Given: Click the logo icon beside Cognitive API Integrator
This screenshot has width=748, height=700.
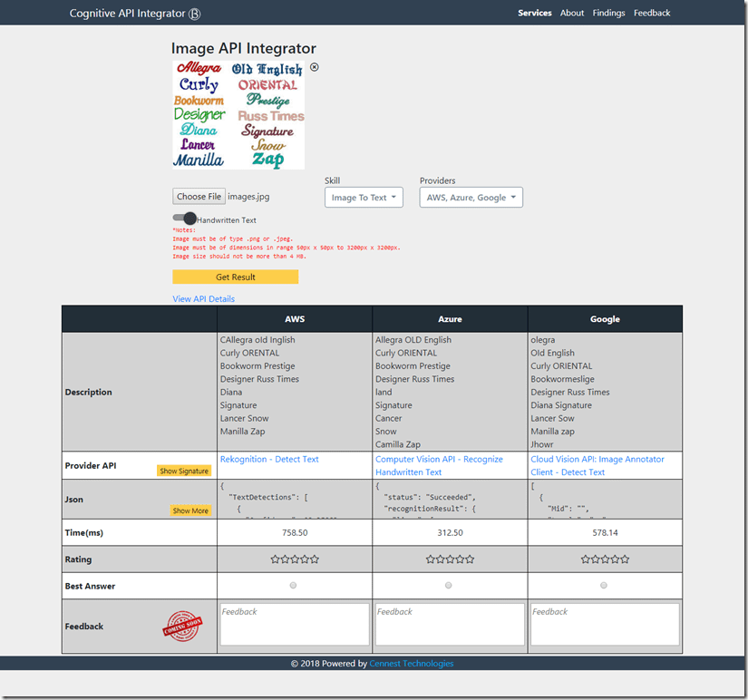Looking at the screenshot, I should click(x=195, y=14).
